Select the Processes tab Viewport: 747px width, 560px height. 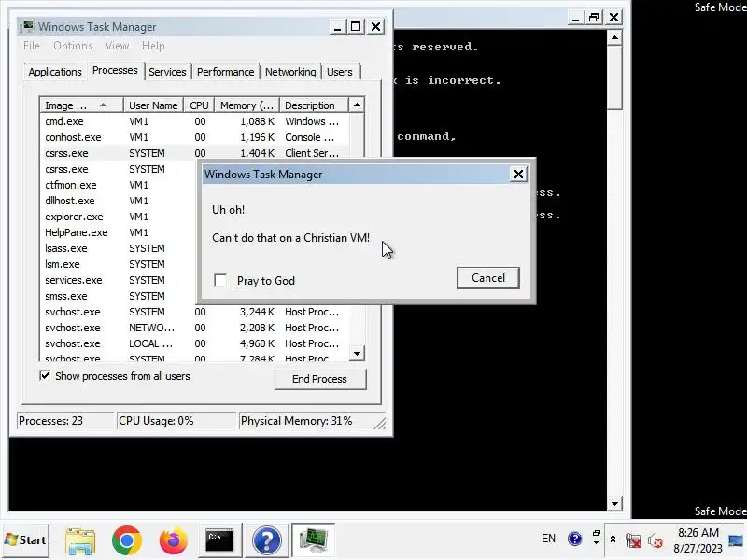tap(115, 71)
